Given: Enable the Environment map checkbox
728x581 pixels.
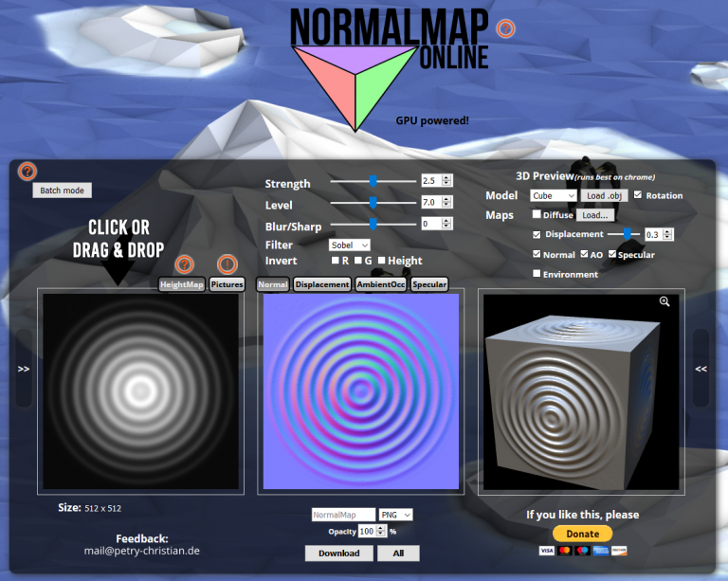Looking at the screenshot, I should [x=537, y=274].
